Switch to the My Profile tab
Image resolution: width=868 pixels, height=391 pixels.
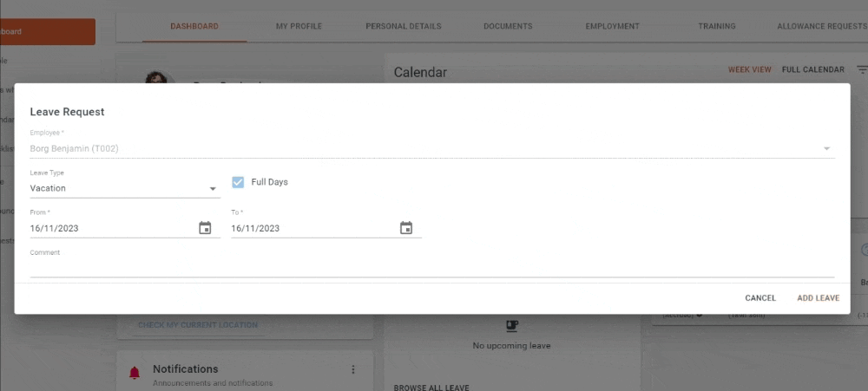(299, 26)
